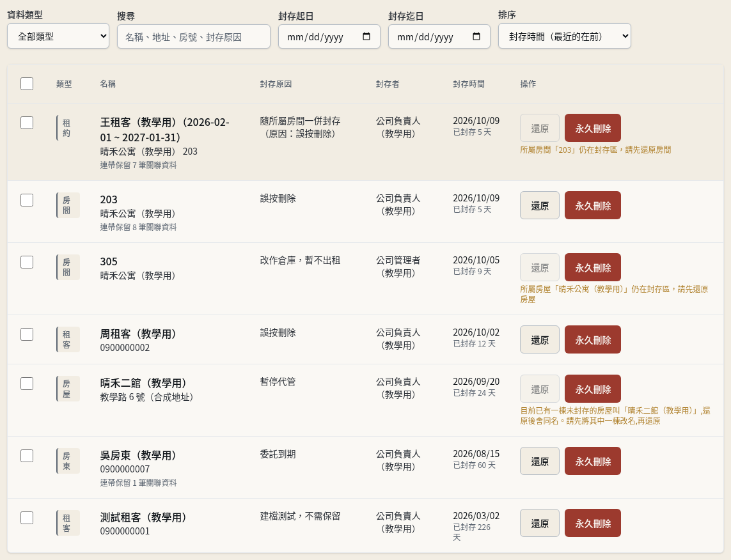Open the 排序 sort dropdown

565,36
